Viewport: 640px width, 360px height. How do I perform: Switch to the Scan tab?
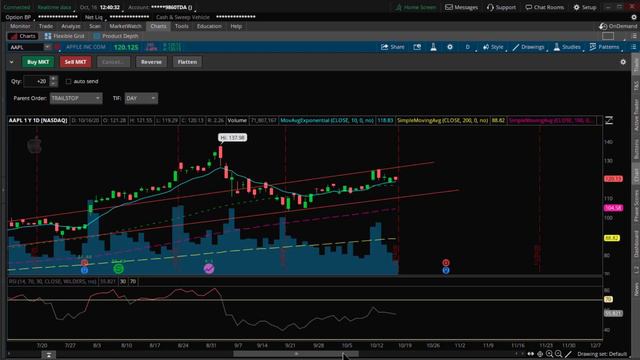tap(95, 26)
